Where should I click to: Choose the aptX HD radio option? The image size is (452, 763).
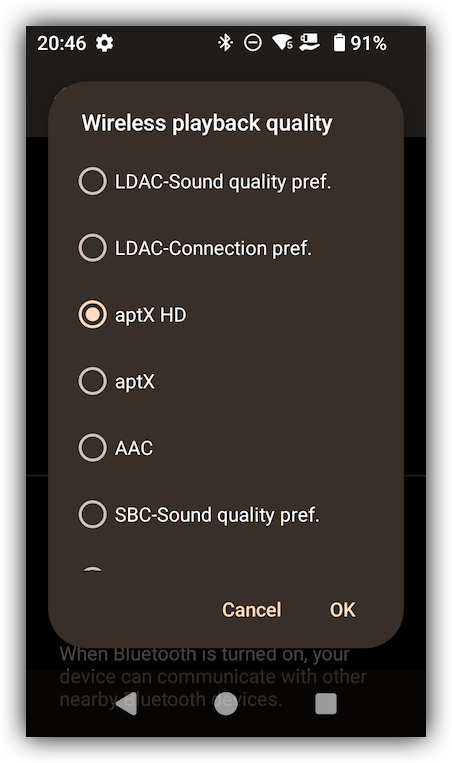92,314
